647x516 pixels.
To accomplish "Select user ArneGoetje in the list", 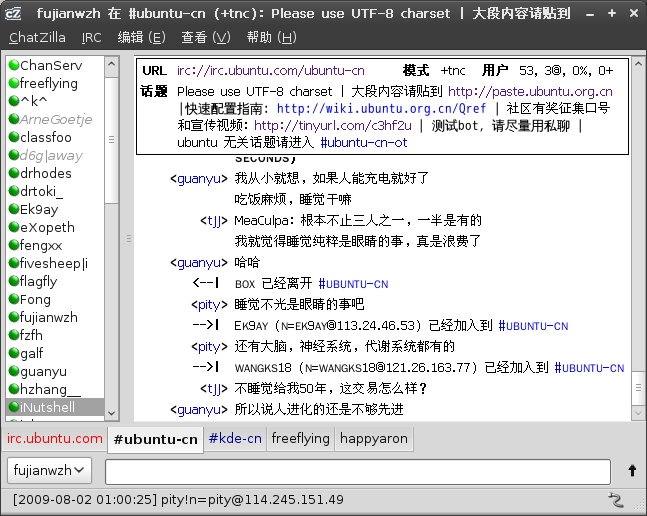I will point(56,119).
